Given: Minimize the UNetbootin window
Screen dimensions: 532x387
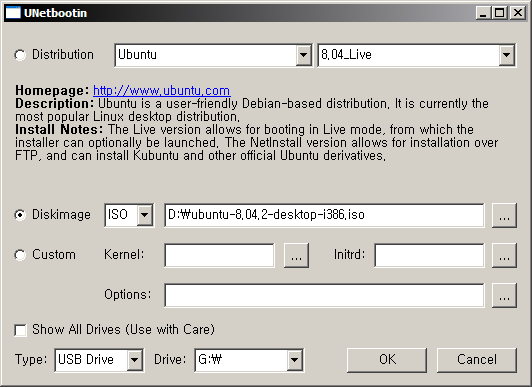Looking at the screenshot, I should tap(483, 13).
